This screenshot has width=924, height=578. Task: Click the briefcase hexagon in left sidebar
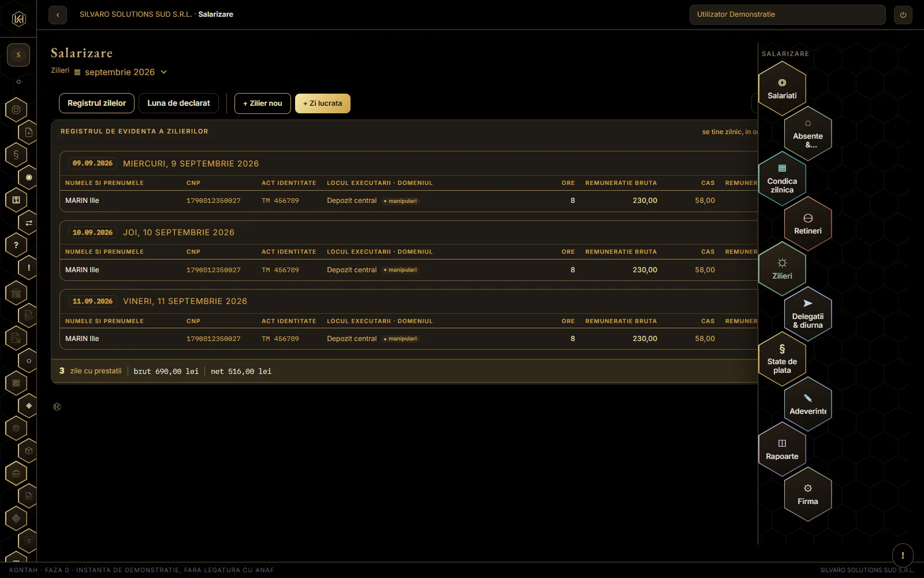pyautogui.click(x=16, y=473)
